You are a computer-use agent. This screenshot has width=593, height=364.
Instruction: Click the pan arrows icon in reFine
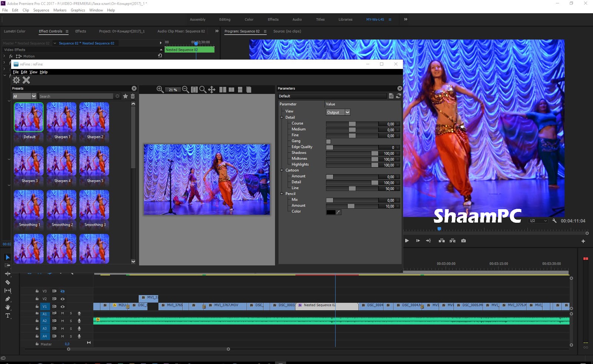(x=212, y=90)
